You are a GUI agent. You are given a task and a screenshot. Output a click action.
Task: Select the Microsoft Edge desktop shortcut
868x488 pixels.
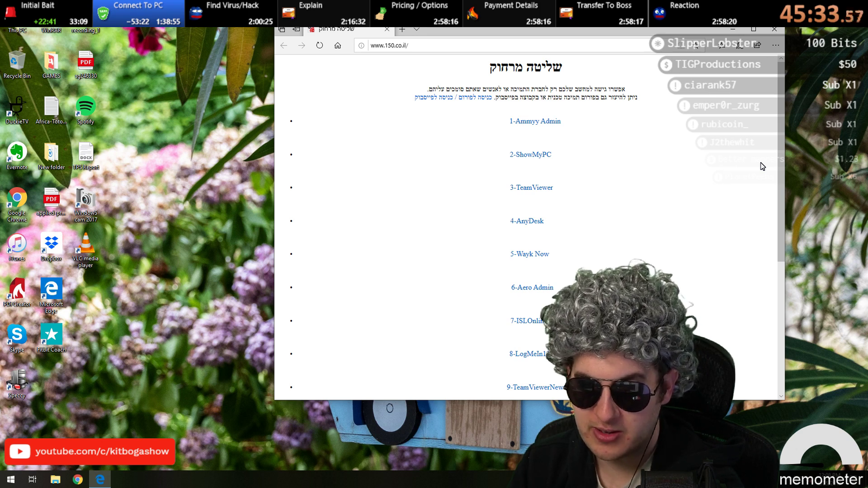pyautogui.click(x=51, y=296)
